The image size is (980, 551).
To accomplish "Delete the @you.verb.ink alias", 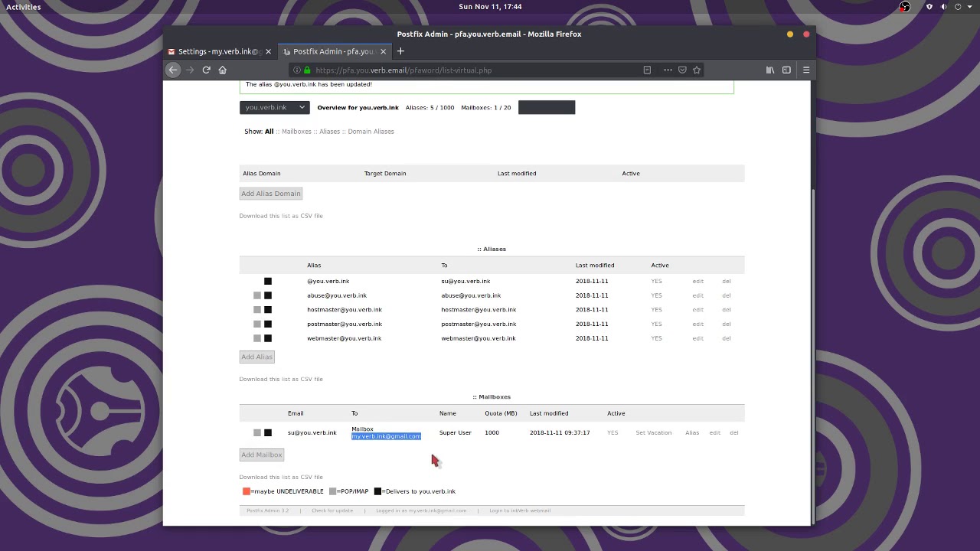I will [x=727, y=281].
